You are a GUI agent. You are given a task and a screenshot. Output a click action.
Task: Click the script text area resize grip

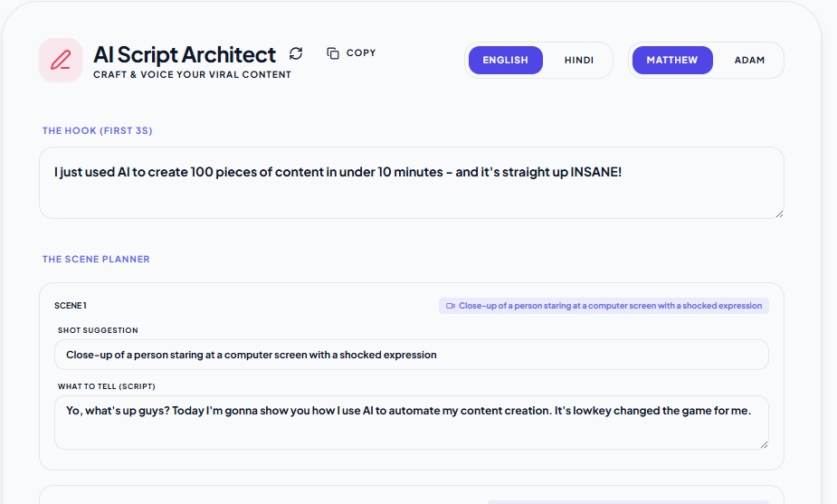click(x=763, y=443)
